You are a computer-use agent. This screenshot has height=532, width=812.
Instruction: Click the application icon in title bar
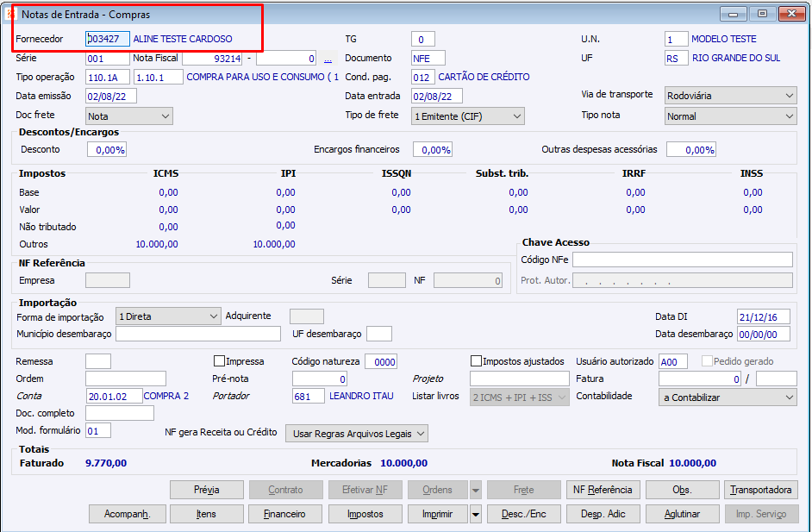point(11,14)
